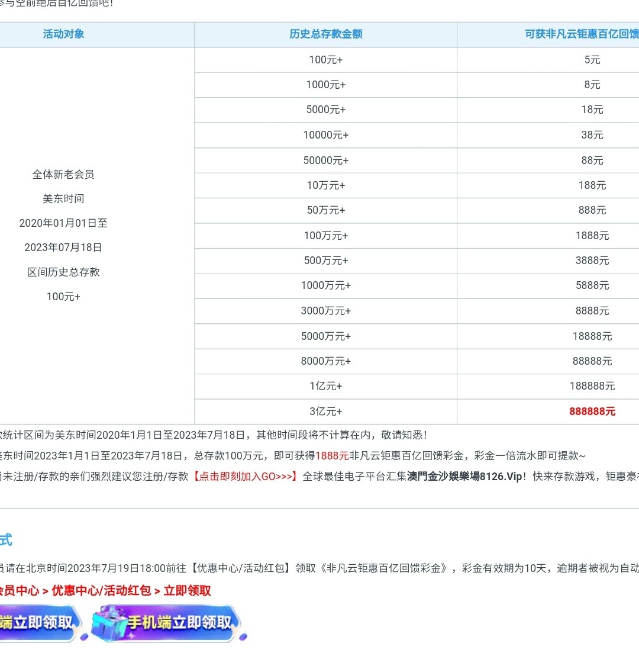This screenshot has height=672, width=639.
Task: Click the red 888888元 reward cell
Action: click(x=592, y=411)
